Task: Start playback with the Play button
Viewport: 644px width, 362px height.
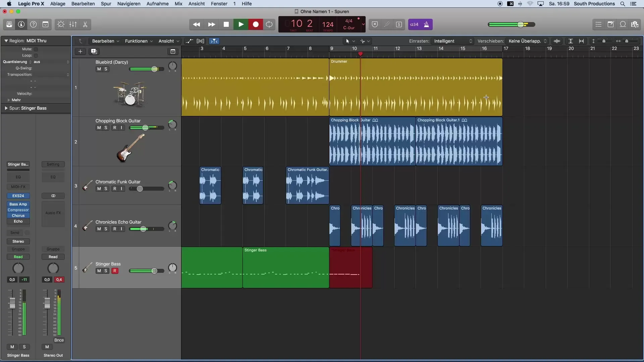Action: click(241, 24)
